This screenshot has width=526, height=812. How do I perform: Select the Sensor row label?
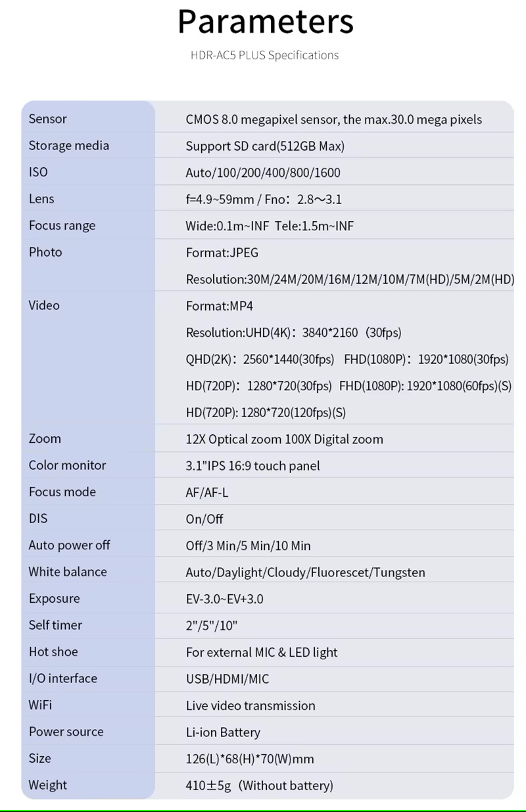(47, 119)
